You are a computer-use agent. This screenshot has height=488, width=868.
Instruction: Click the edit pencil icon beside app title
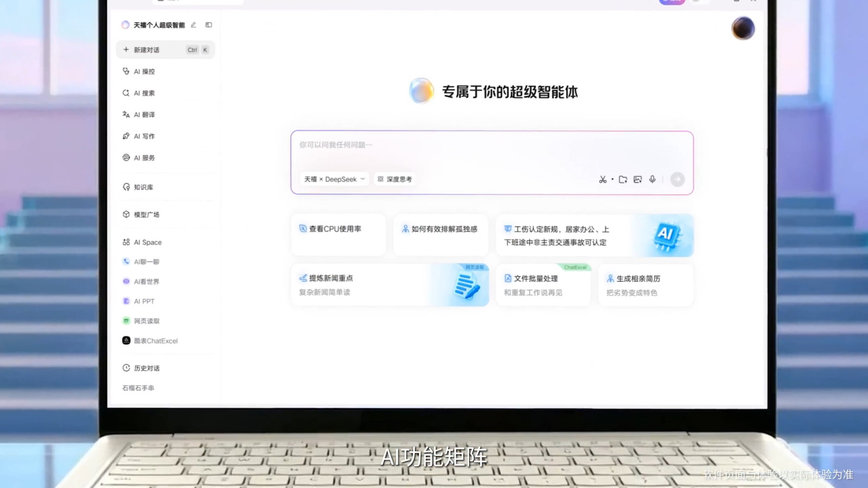click(x=194, y=25)
